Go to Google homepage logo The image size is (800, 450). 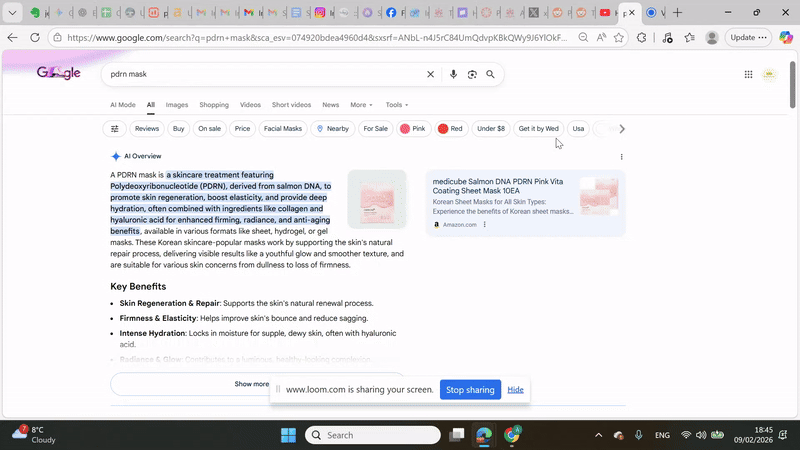(58, 73)
